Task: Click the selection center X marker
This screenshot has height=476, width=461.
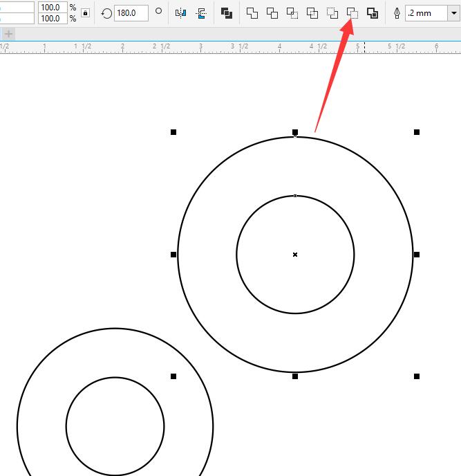Action: (295, 255)
